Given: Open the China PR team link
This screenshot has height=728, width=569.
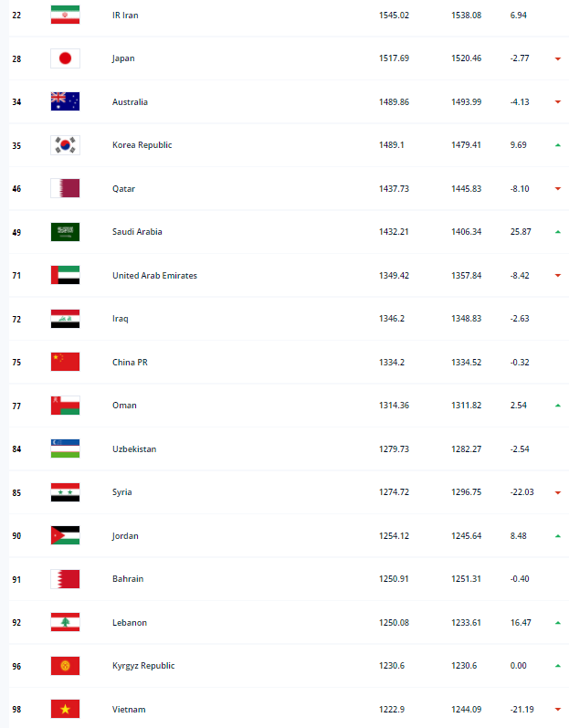Looking at the screenshot, I should pos(130,362).
